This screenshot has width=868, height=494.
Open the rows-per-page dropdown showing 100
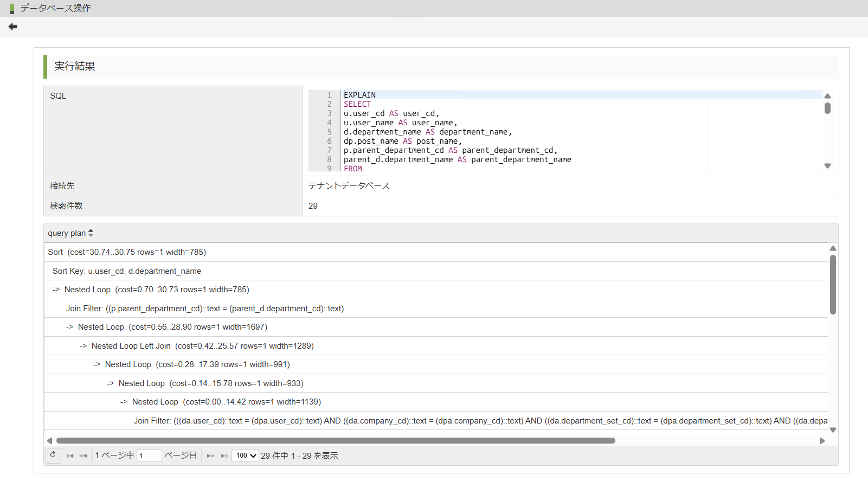245,456
